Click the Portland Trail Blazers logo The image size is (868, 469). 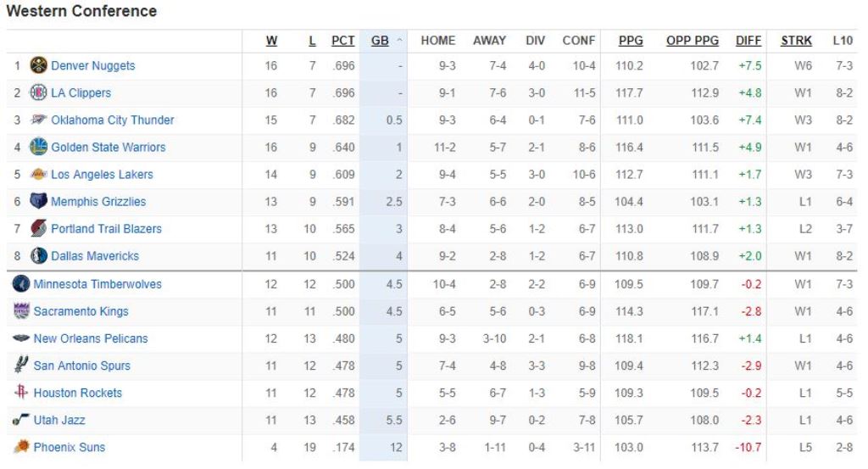click(38, 228)
